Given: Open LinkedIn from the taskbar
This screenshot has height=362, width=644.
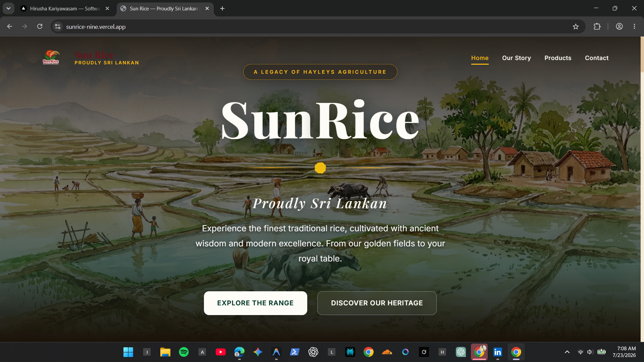Looking at the screenshot, I should pos(498,352).
